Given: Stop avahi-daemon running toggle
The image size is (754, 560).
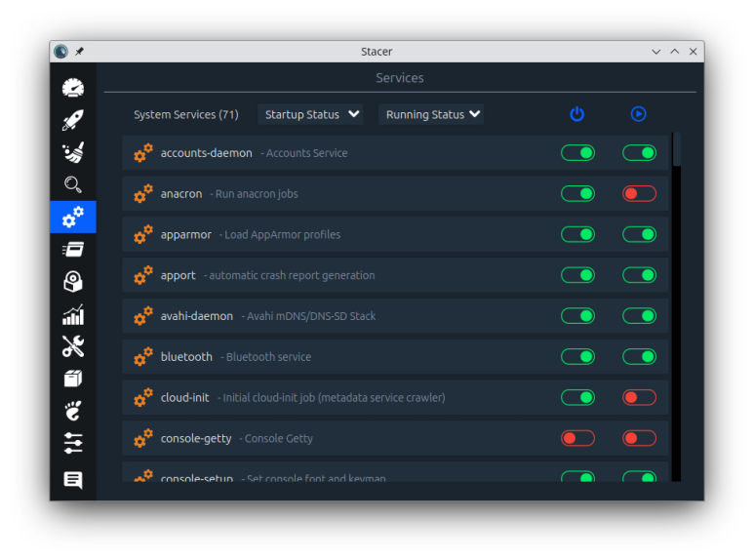Looking at the screenshot, I should (639, 316).
